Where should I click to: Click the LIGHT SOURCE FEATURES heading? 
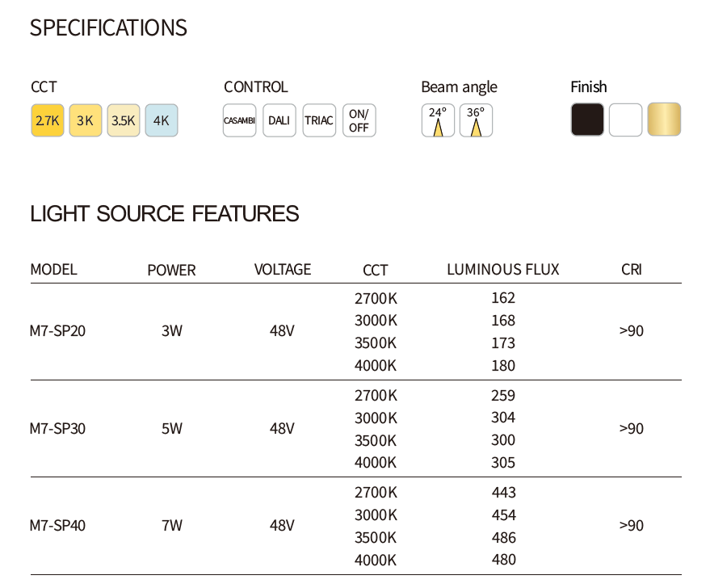coord(164,214)
